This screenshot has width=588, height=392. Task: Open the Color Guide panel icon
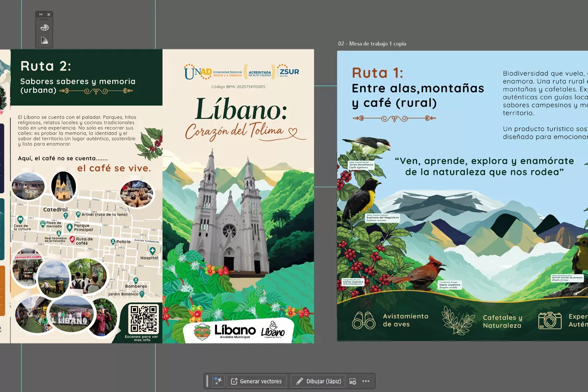pos(44,40)
